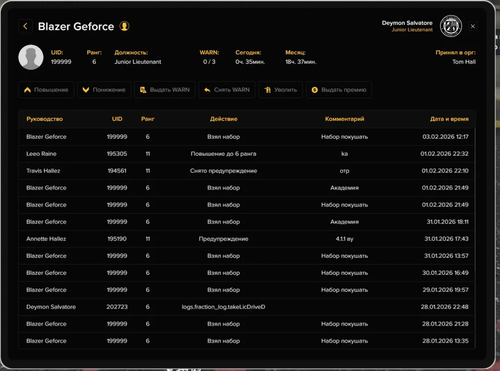The image size is (500, 371).
Task: Click the date 31.01.2026 13:57
Action: 446,256
